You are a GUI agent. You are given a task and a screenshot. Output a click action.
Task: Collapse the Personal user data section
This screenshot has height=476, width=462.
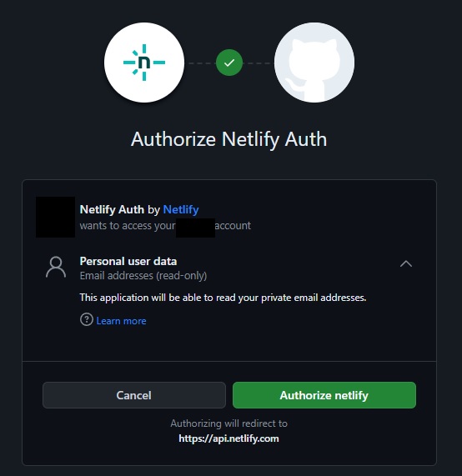pos(406,263)
